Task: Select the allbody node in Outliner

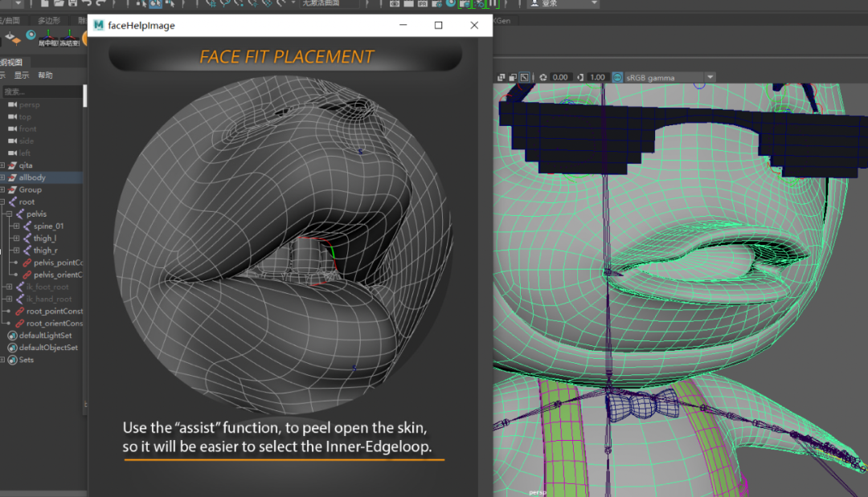Action: point(32,177)
